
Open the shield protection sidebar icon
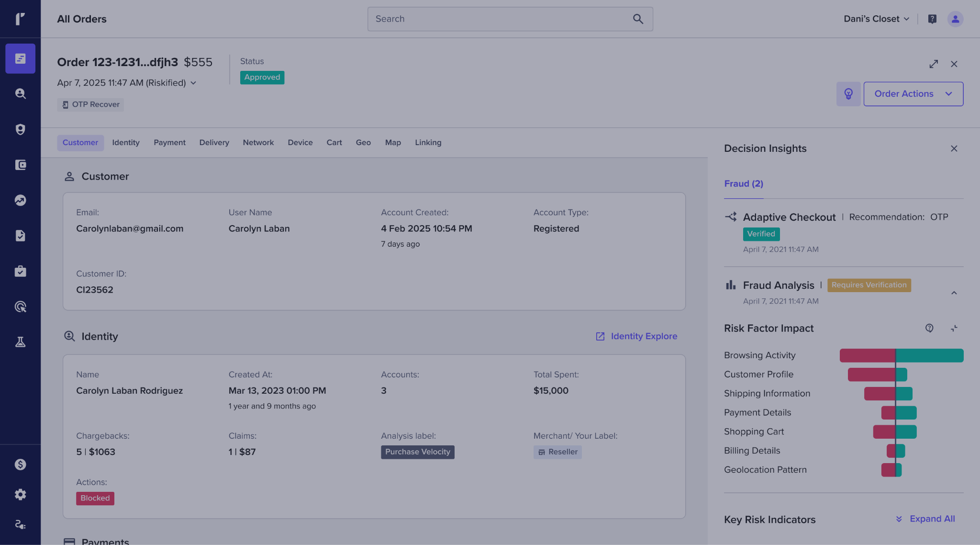click(x=20, y=129)
